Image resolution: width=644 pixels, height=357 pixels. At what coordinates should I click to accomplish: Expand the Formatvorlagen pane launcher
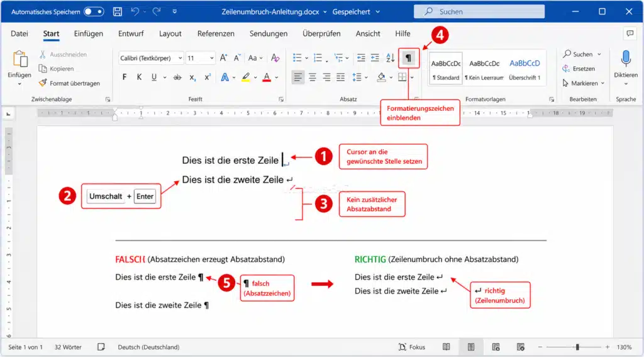point(552,99)
